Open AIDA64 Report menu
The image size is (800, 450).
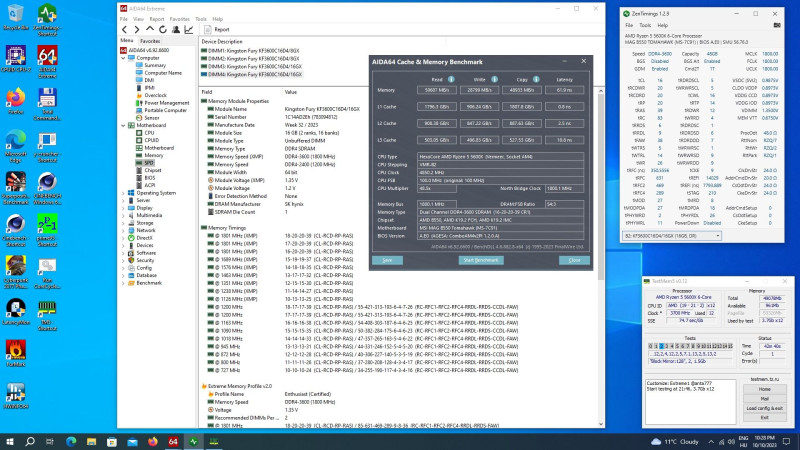click(157, 19)
